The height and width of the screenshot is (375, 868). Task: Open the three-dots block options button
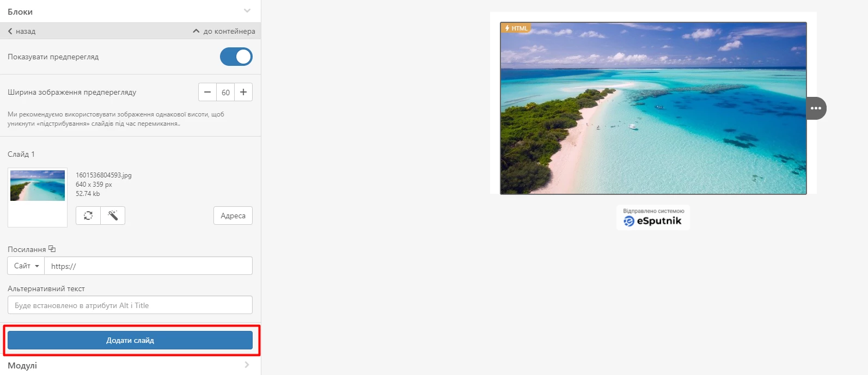click(x=816, y=108)
